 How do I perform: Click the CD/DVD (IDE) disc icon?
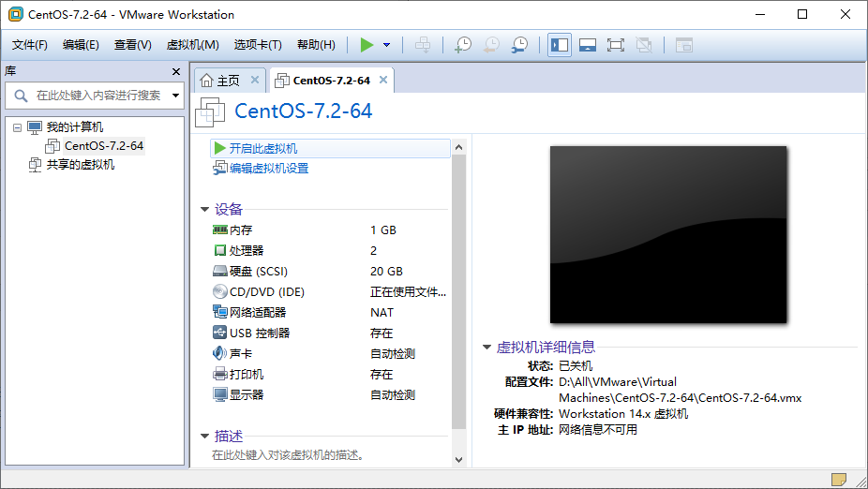[x=219, y=291]
